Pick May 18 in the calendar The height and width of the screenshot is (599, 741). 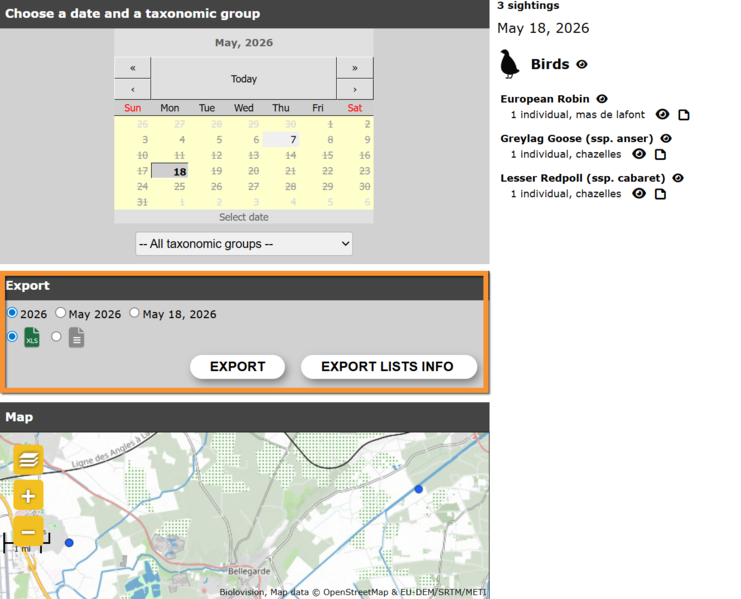click(x=170, y=171)
